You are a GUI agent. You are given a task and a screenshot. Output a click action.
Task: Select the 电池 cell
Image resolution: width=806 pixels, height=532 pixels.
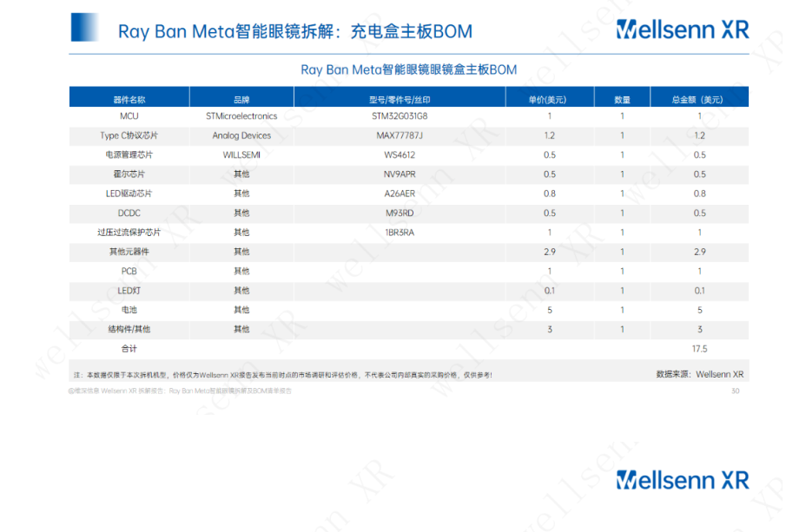click(x=129, y=310)
